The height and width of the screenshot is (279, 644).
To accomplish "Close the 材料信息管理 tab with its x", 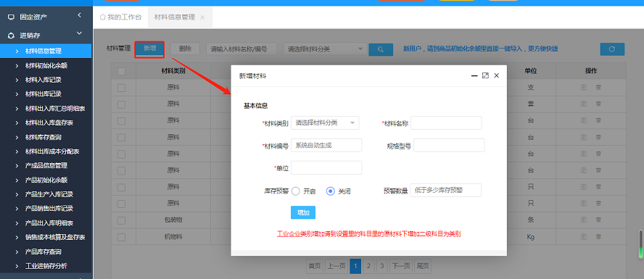I will (202, 17).
